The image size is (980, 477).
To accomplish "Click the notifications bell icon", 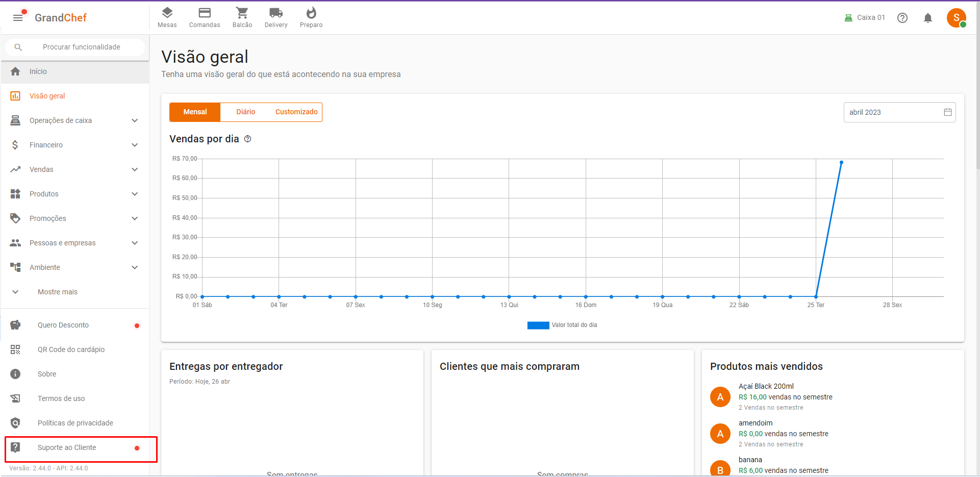I will click(928, 18).
